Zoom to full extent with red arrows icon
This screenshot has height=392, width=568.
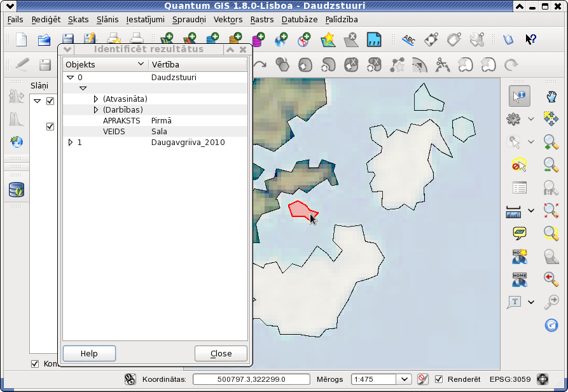coord(551,211)
